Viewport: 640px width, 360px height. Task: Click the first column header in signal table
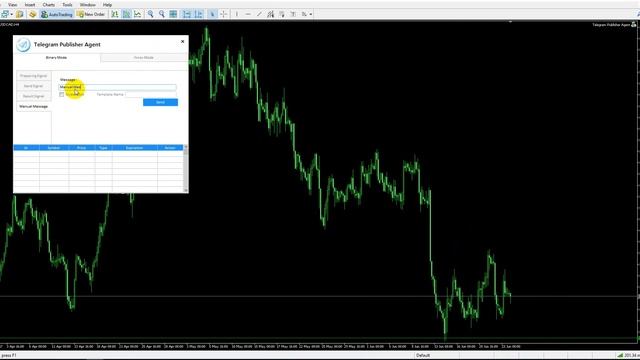26,148
